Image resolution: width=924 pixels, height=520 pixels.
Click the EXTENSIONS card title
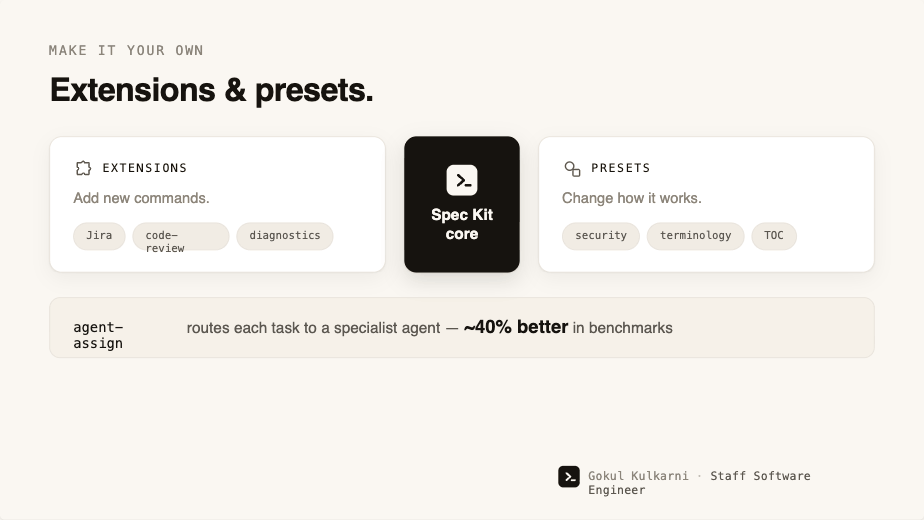click(145, 168)
